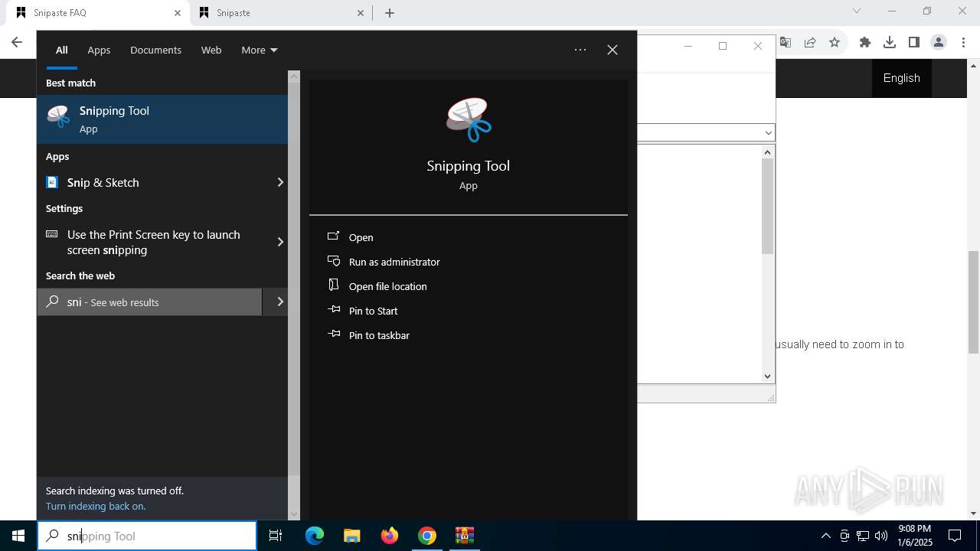Close the Snipaste FAQ tab
This screenshot has height=551, width=980.
tap(178, 13)
